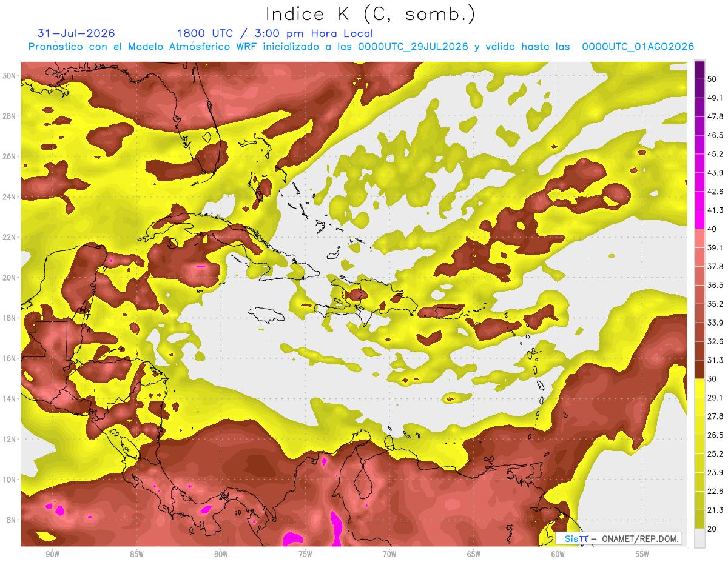Click the "42.6" value on the color scale

coord(715,192)
